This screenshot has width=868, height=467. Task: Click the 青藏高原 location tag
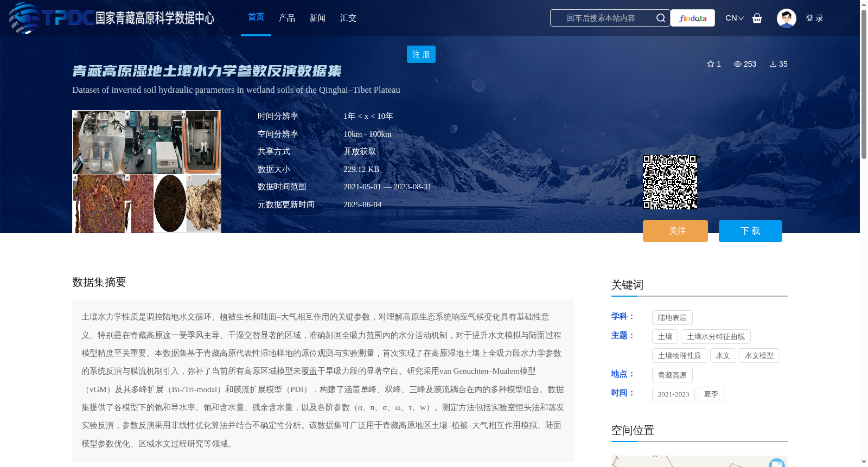pyautogui.click(x=672, y=375)
